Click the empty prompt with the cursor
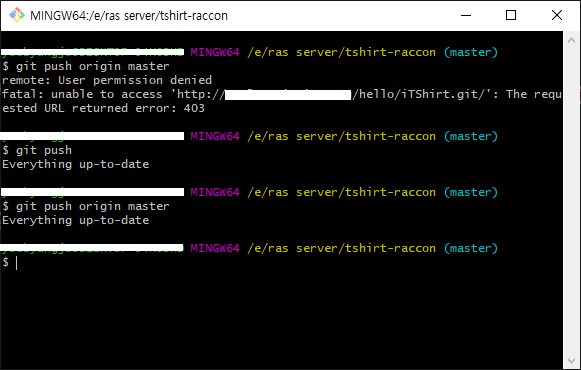Viewport: 581px width, 370px height. [10, 263]
